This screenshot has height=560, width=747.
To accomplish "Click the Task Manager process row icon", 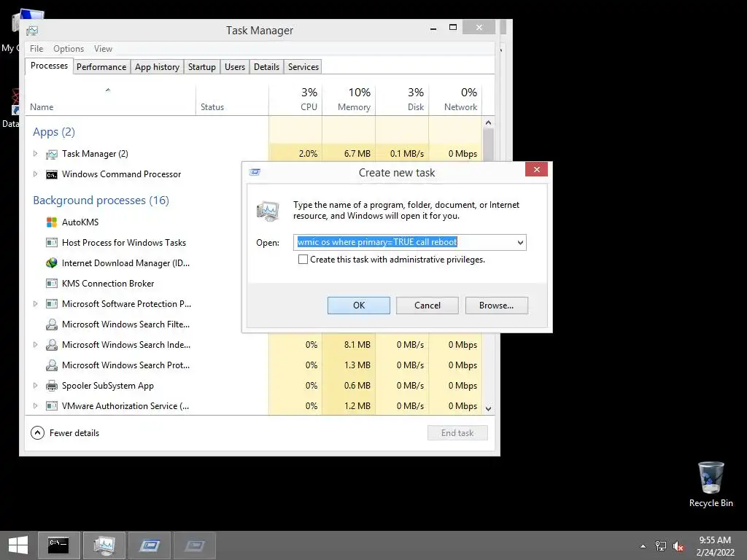I will [52, 154].
